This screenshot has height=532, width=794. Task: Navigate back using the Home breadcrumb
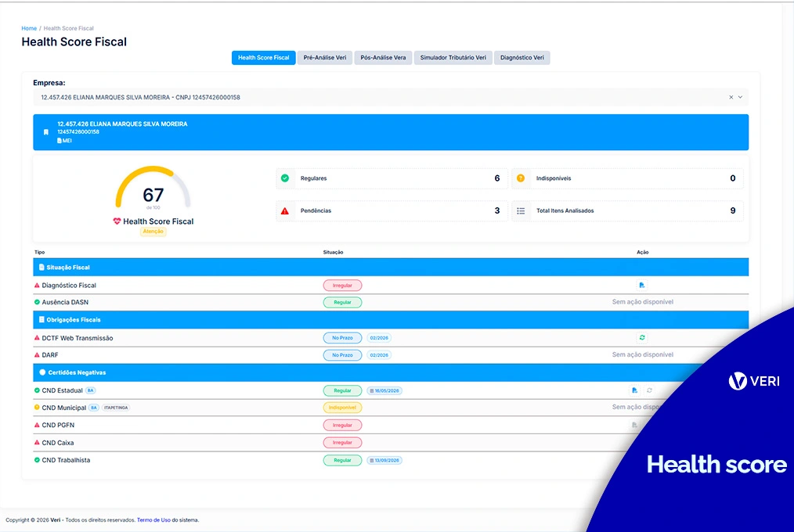tap(29, 27)
